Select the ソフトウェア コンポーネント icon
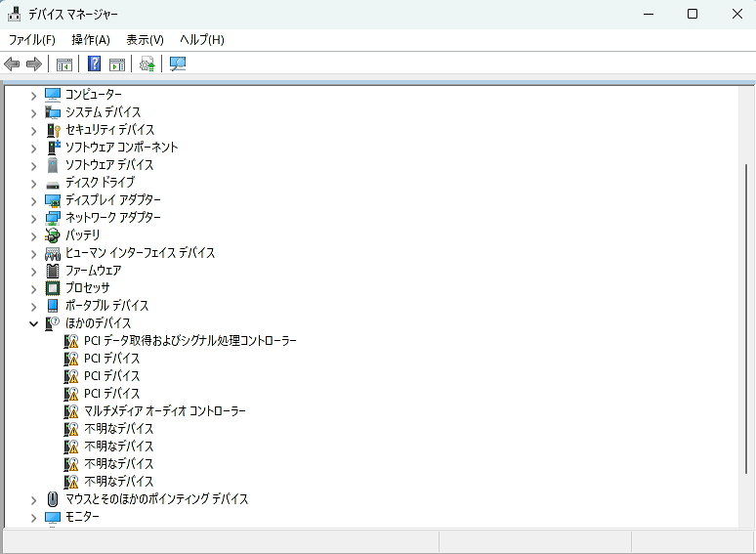This screenshot has width=756, height=554. click(53, 148)
